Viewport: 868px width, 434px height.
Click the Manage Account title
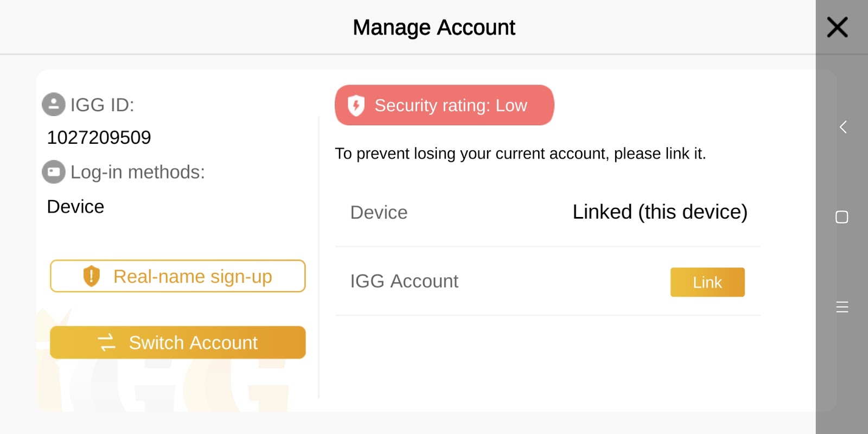[433, 27]
